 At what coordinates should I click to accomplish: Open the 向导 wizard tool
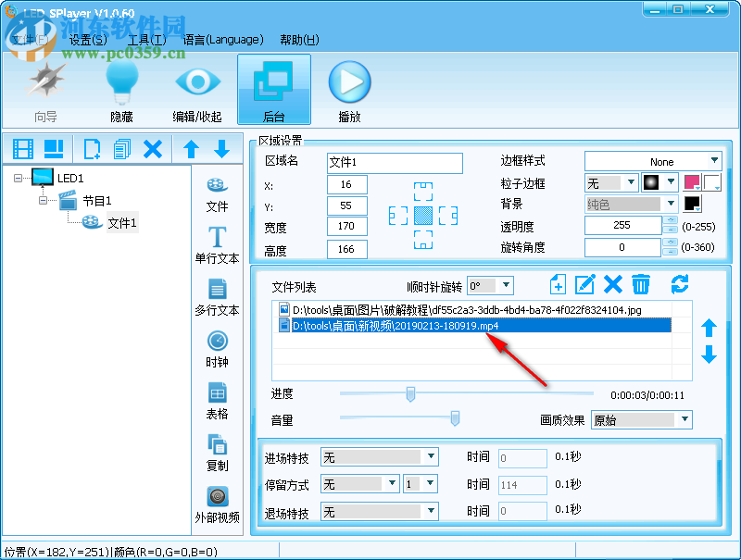pyautogui.click(x=44, y=90)
